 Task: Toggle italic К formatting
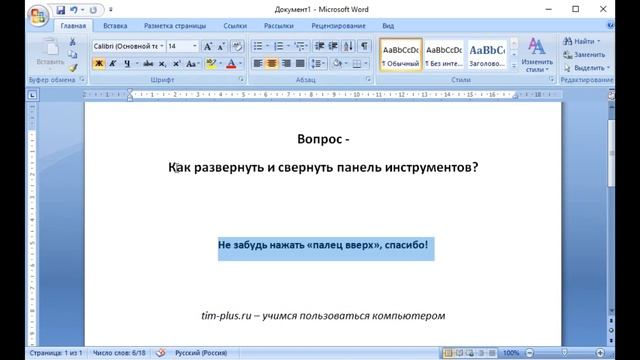pos(113,63)
